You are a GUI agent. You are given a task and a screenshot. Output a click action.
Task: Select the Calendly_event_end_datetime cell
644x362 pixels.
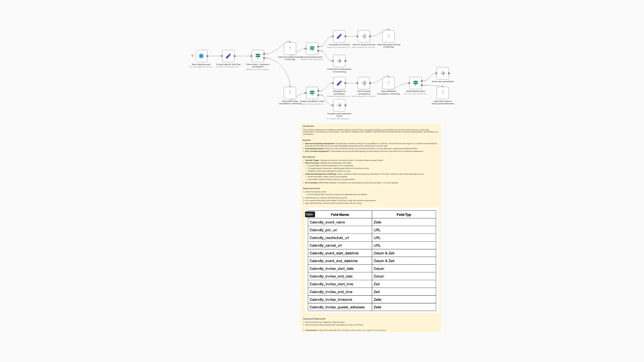click(x=340, y=261)
